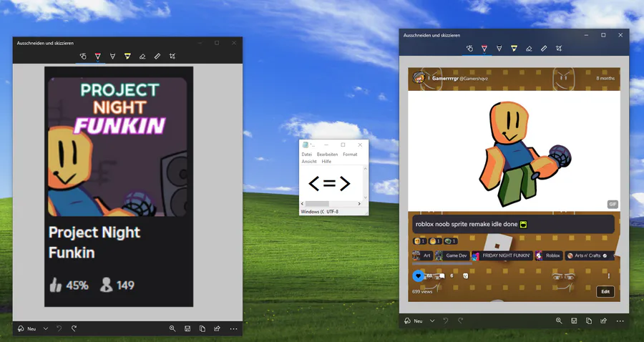Click Neu in Gamerrrrgr post window

(x=413, y=321)
